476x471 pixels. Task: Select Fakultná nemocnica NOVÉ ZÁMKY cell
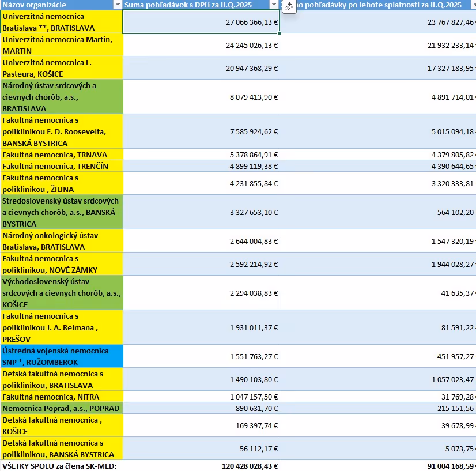62,264
